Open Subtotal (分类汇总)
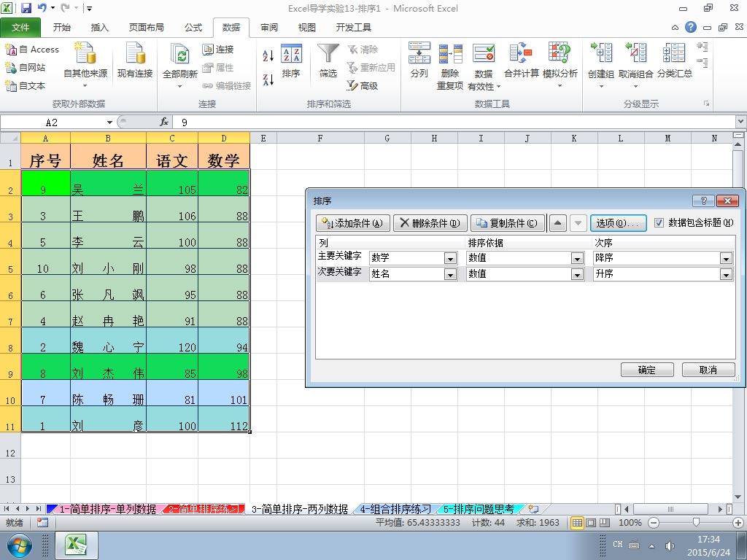 click(x=675, y=61)
